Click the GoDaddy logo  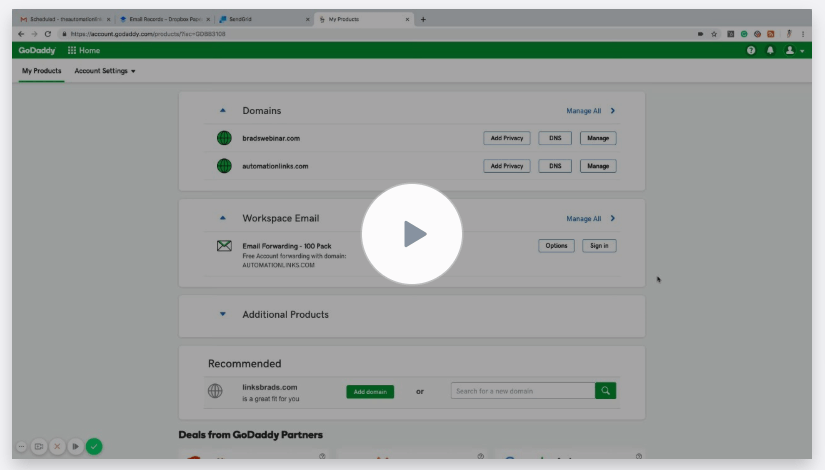tap(37, 51)
